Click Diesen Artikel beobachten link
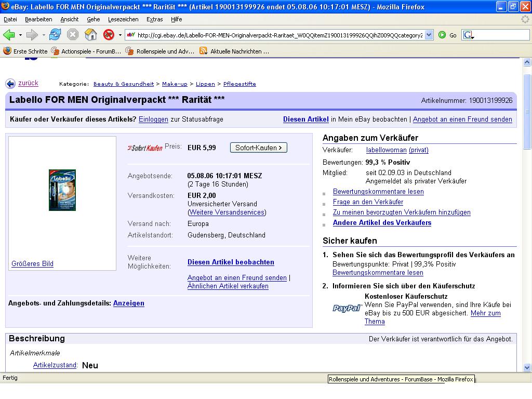The width and height of the screenshot is (532, 399). [x=231, y=262]
